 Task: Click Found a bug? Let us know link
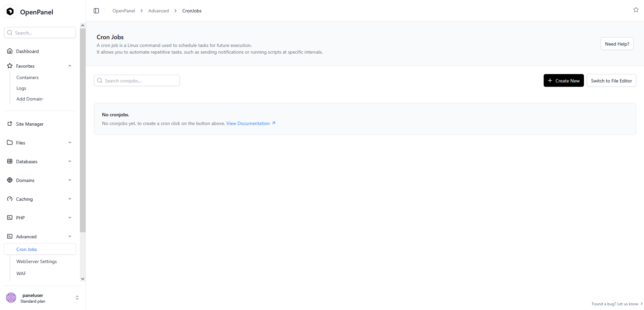(x=617, y=304)
